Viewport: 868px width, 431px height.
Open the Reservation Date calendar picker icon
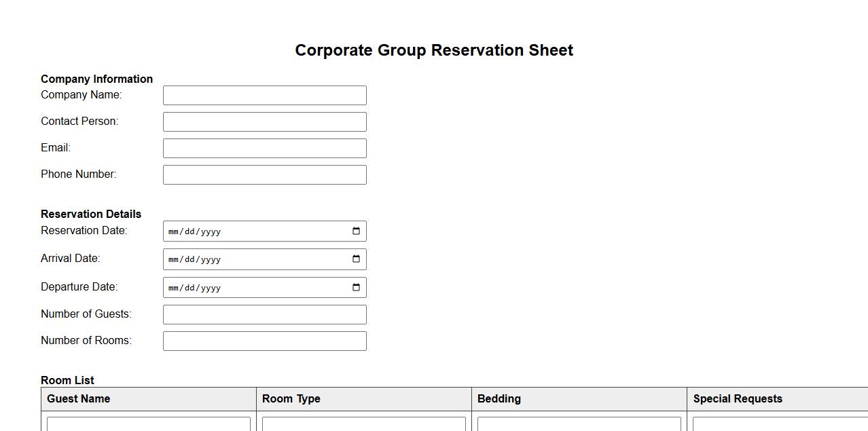pyautogui.click(x=356, y=231)
